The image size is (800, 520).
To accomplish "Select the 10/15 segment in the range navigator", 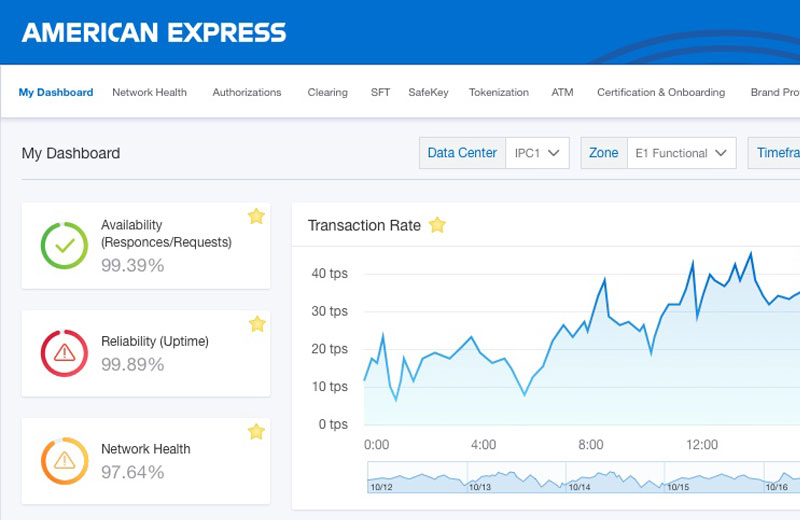I will point(714,478).
